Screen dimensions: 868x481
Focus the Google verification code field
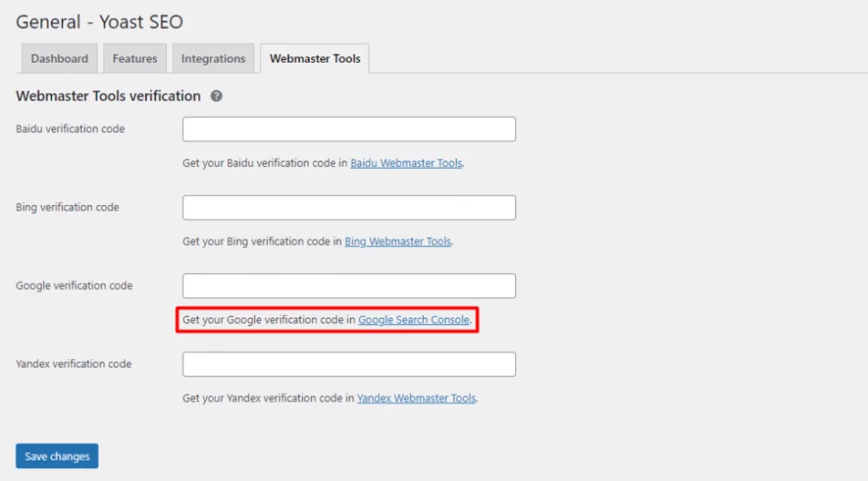pos(349,286)
